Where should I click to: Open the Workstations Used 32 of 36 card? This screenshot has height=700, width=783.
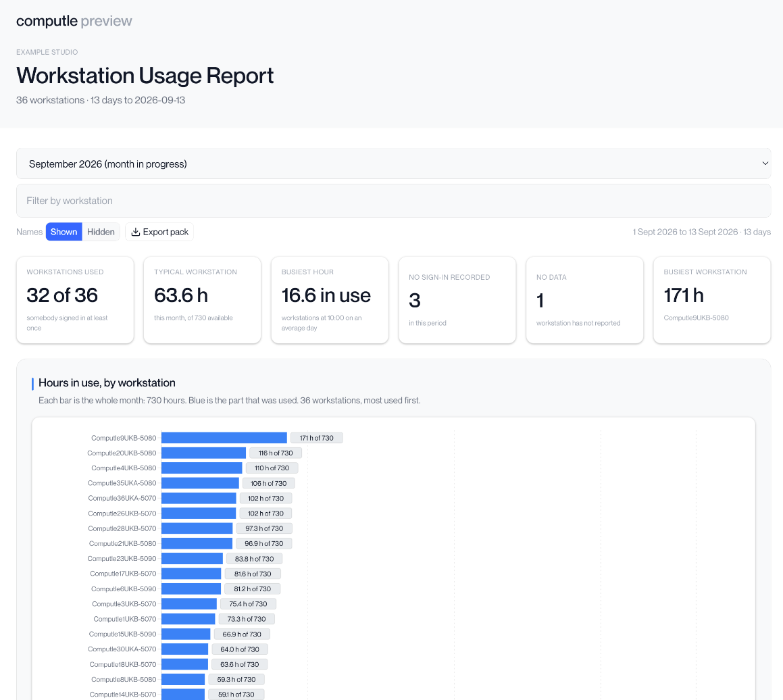click(75, 300)
